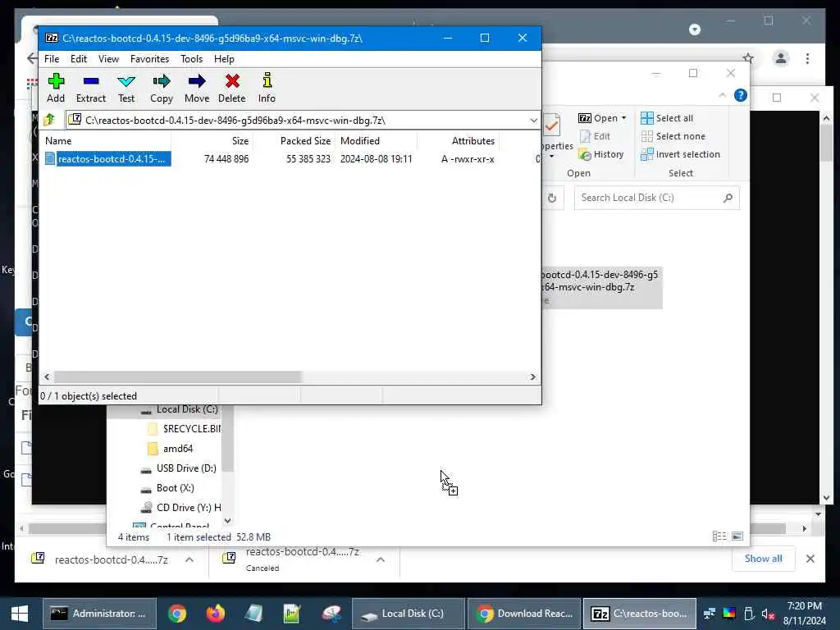
Task: Select the reactos-bootcd-0.4.15 file row
Action: [290, 159]
